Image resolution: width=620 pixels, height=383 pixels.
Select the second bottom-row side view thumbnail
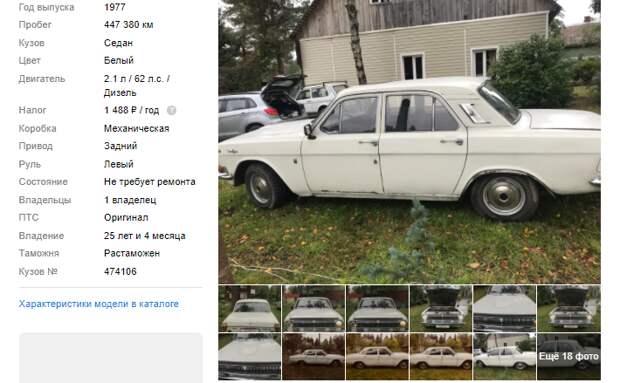pyautogui.click(x=314, y=357)
